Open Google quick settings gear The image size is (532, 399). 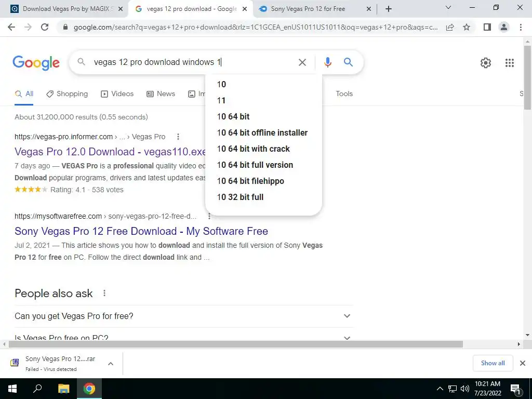[x=486, y=63]
